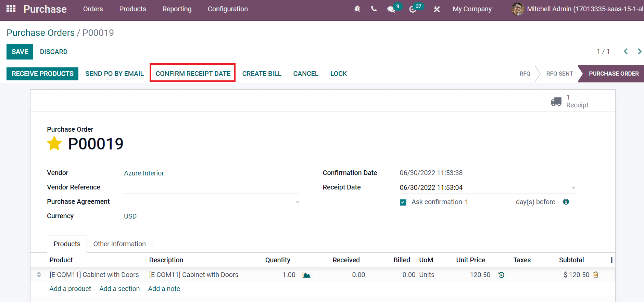Click CONFIRM RECEIPT DATE button
This screenshot has height=302, width=644.
click(x=193, y=74)
